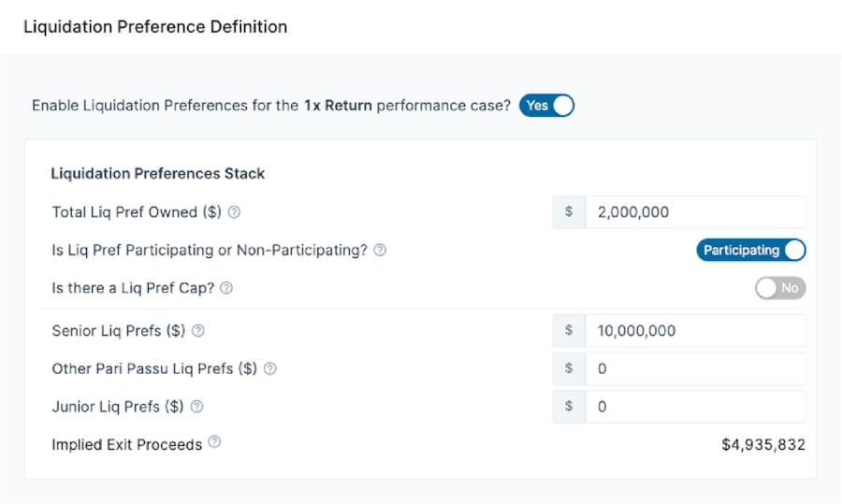The width and height of the screenshot is (842, 504).
Task: Click help icon next to Liq Pref Cap
Action: point(226,288)
